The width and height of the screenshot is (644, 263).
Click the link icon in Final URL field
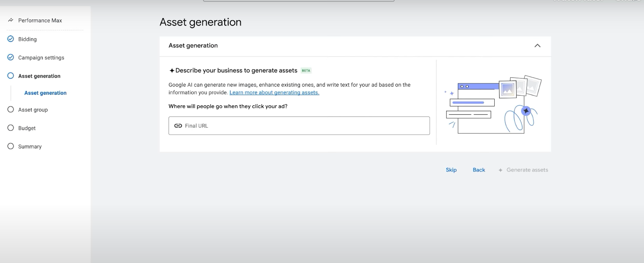[x=178, y=126]
